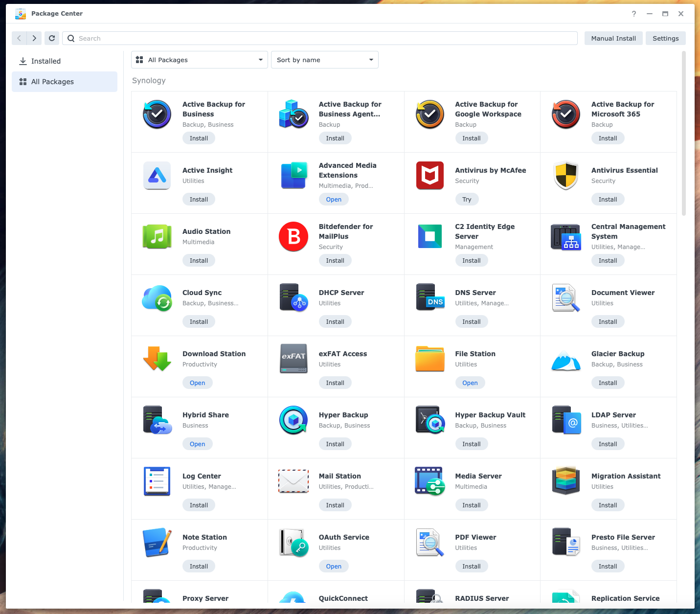Screen dimensions: 700x614
Task: Select All Packages in the sidebar
Action: pos(65,82)
